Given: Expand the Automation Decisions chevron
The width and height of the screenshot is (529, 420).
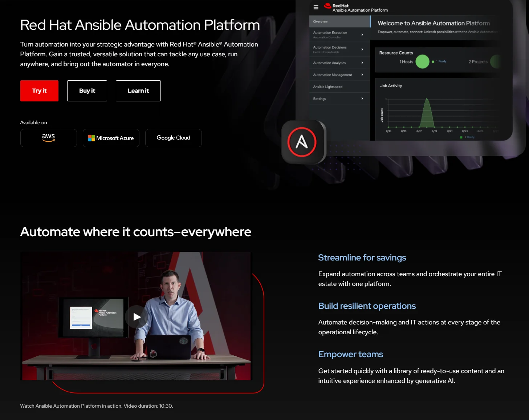Looking at the screenshot, I should point(362,49).
